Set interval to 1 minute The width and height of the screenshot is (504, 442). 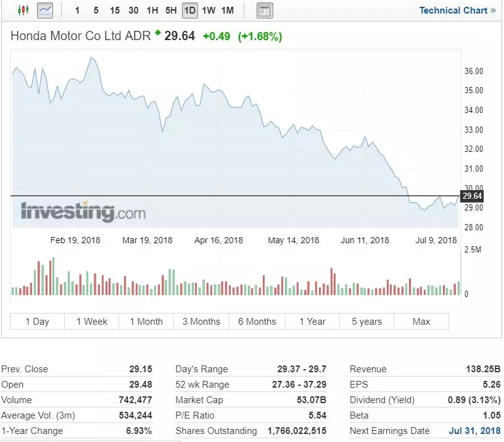point(77,10)
